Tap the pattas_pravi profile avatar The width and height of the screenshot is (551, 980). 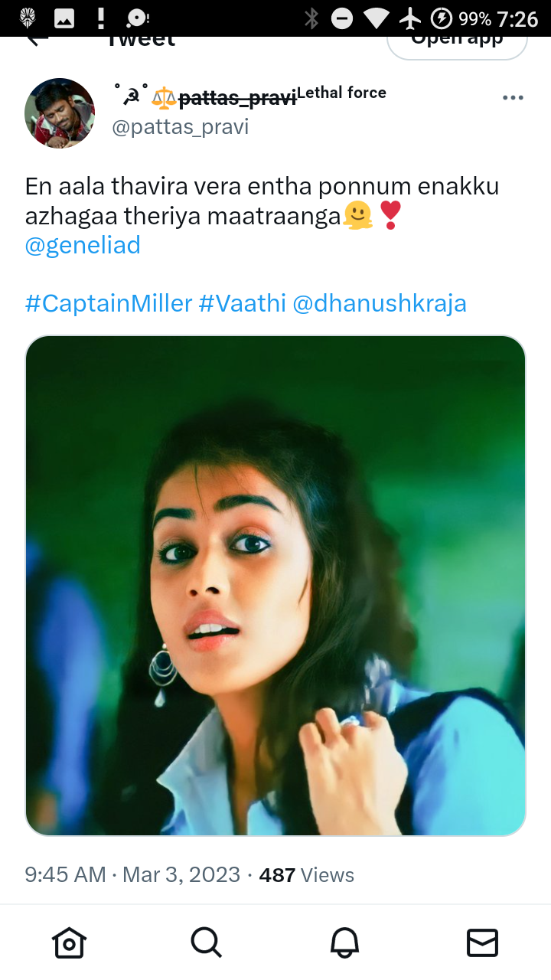(60, 113)
